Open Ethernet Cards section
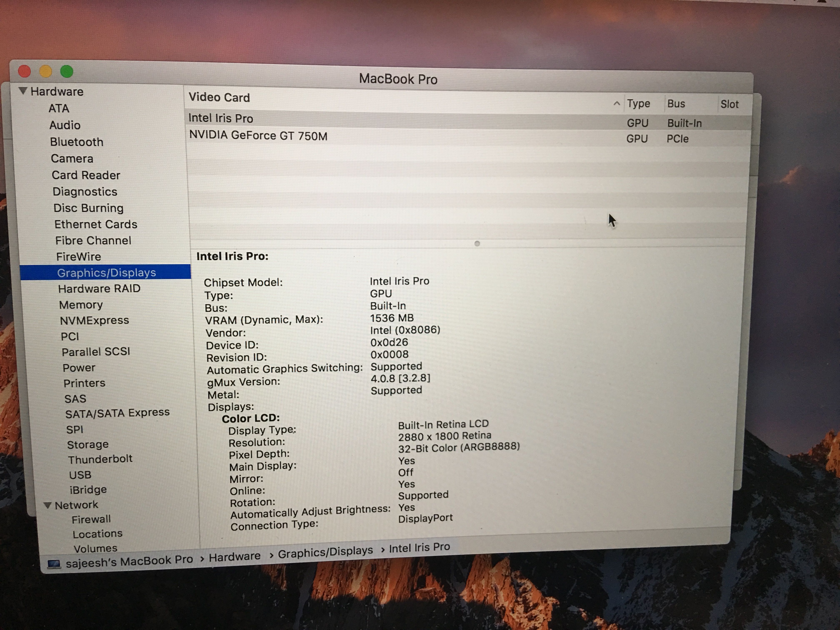Screen dimensions: 840x630 coord(96,224)
